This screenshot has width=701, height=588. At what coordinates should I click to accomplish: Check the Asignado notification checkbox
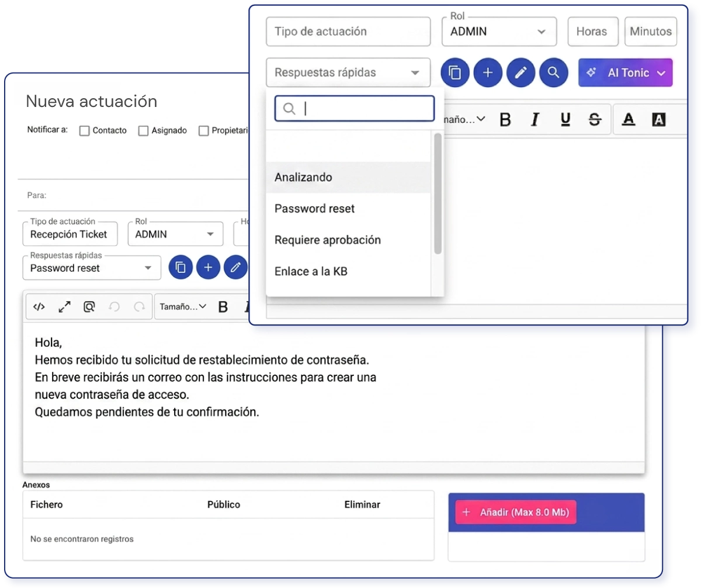click(x=143, y=131)
